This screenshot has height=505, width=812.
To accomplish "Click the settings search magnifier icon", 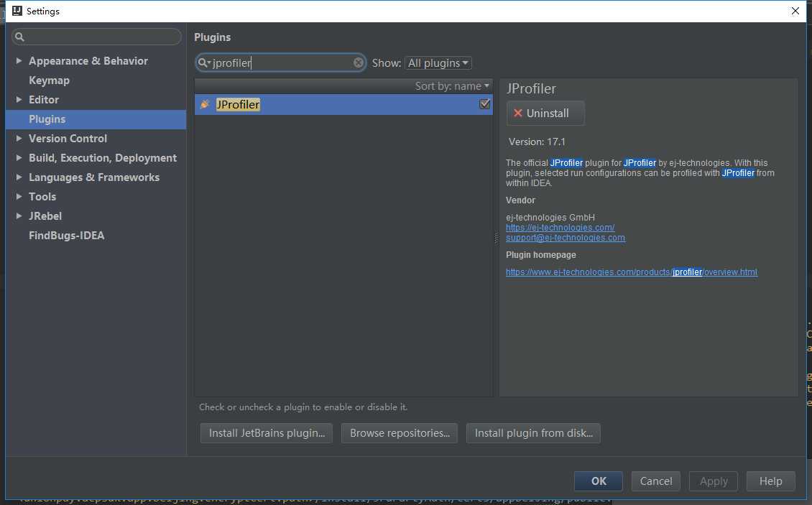I will [19, 37].
